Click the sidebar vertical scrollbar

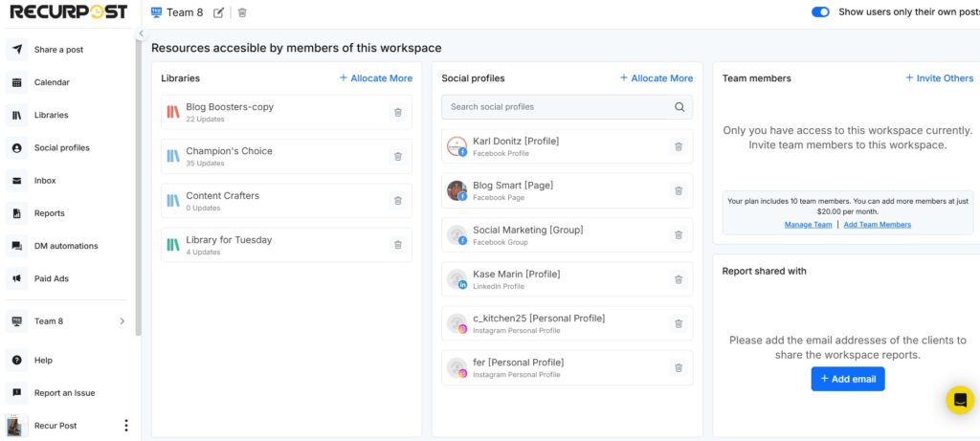(138, 187)
